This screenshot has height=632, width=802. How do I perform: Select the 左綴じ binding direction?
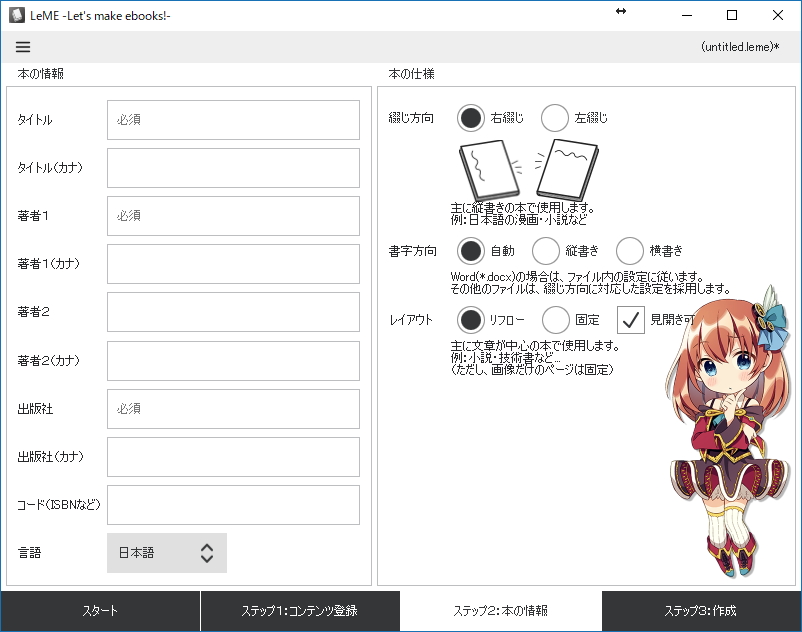[x=555, y=117]
